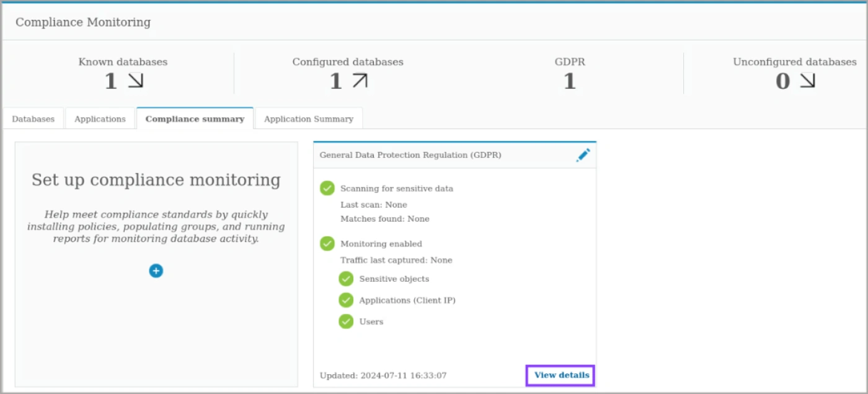Click the 'Monitoring enabled' label

(x=381, y=244)
